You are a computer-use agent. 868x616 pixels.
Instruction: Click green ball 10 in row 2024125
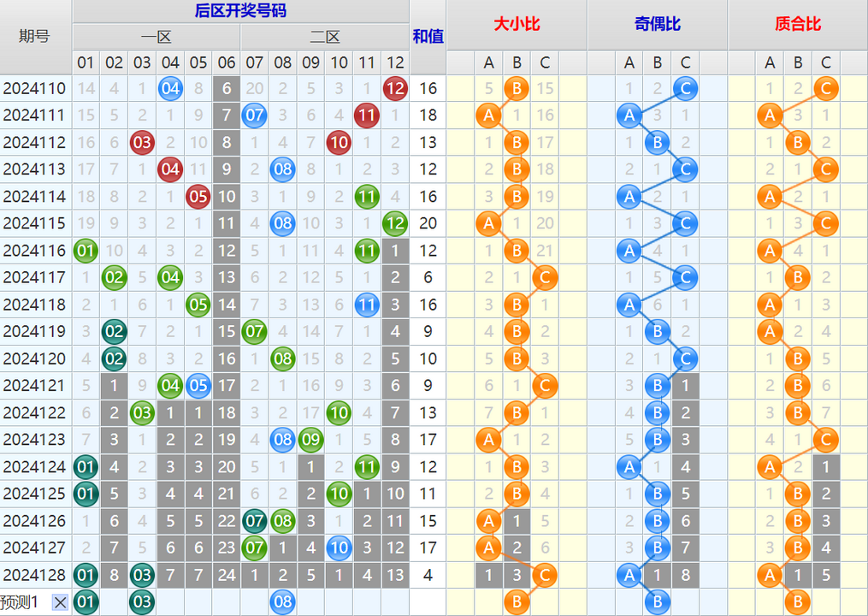point(339,494)
